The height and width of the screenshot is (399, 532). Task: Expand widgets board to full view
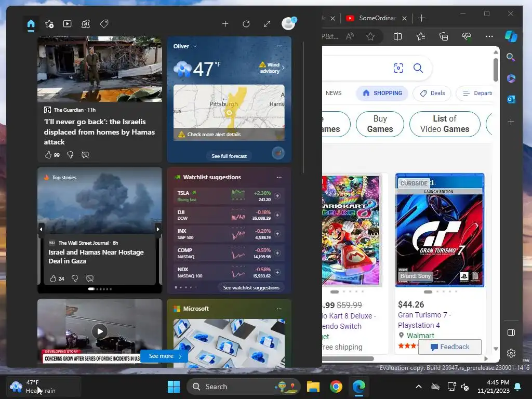click(x=267, y=24)
